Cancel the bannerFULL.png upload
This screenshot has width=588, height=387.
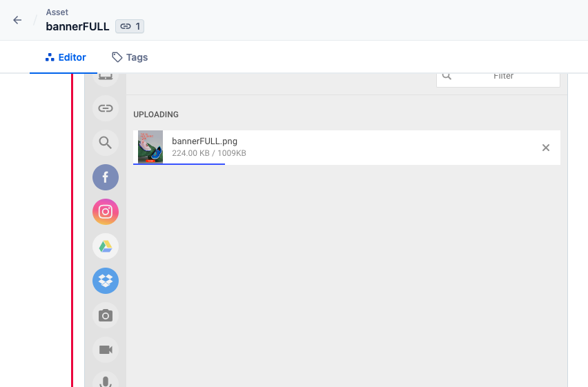click(x=546, y=148)
